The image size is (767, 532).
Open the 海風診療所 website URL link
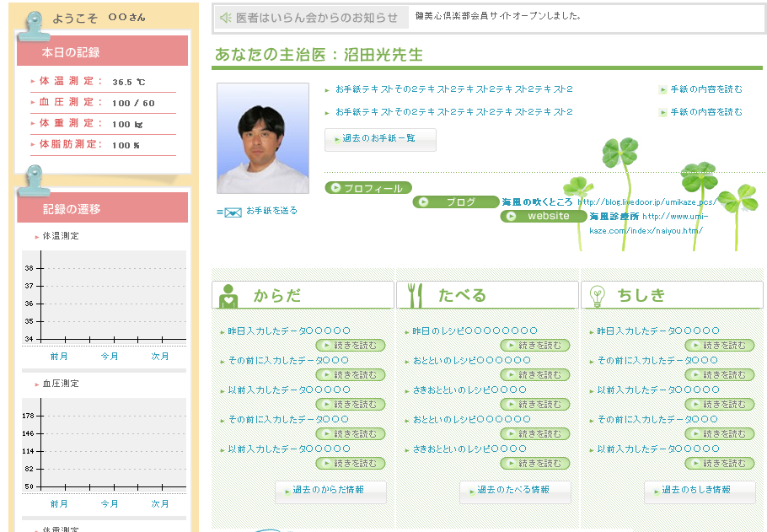pyautogui.click(x=674, y=217)
